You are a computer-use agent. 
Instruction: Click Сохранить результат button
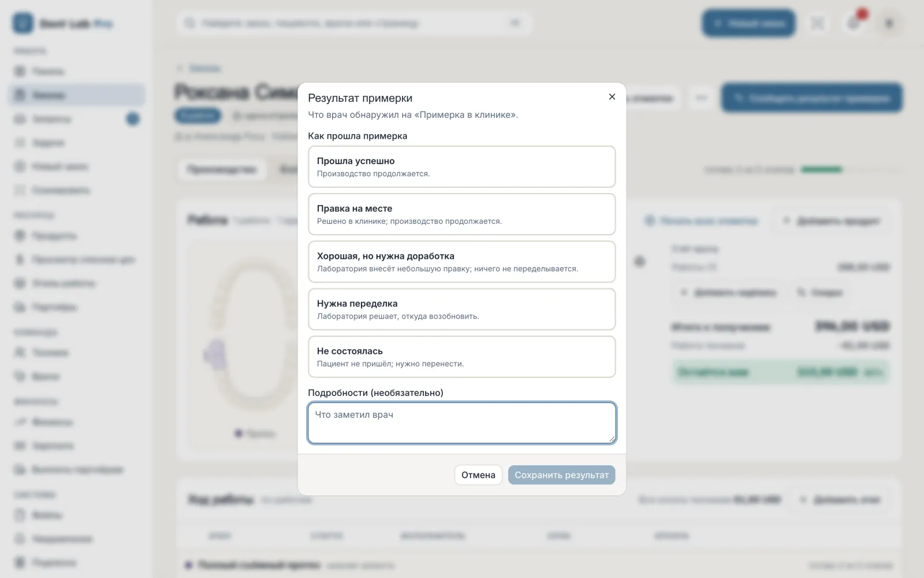pos(562,475)
